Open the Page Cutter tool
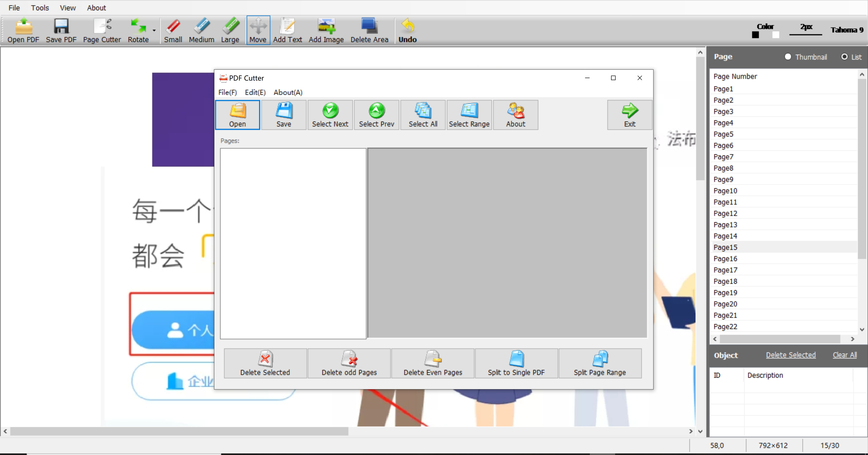Screen dimensions: 868x455 pyautogui.click(x=102, y=30)
